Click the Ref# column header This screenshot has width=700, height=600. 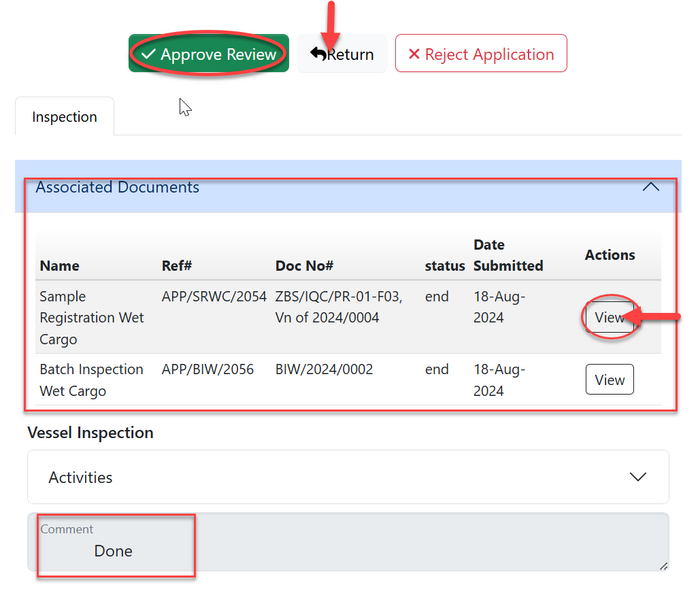click(176, 266)
